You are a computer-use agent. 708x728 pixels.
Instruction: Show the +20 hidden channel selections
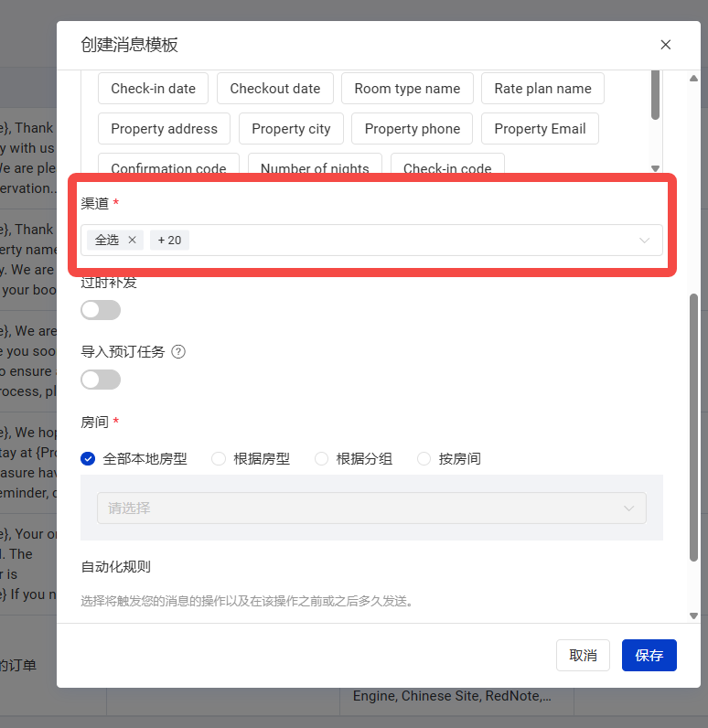(169, 240)
